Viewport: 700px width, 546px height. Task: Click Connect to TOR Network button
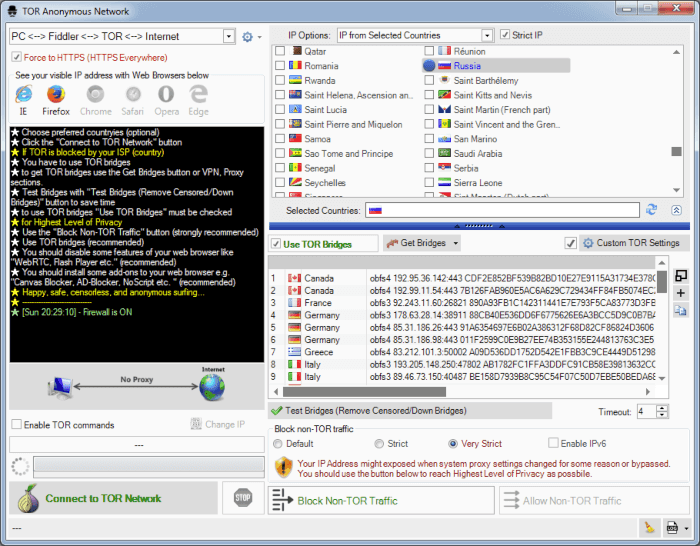coord(113,498)
